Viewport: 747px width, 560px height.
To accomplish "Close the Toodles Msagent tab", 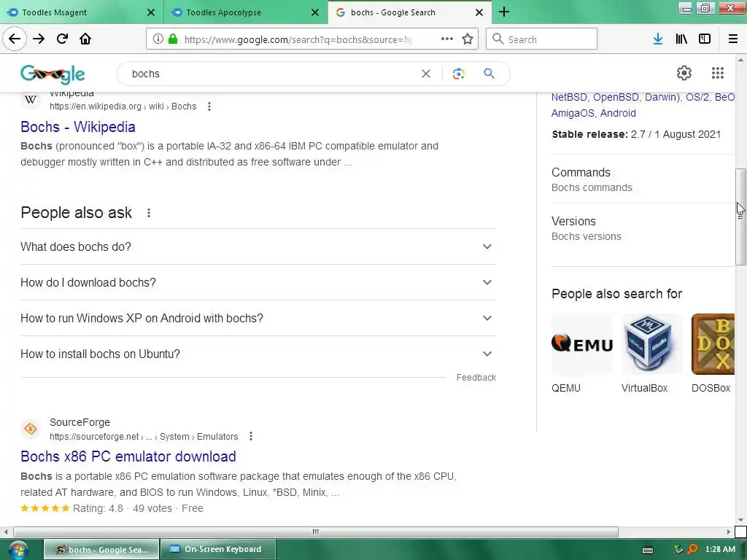I will click(x=151, y=12).
